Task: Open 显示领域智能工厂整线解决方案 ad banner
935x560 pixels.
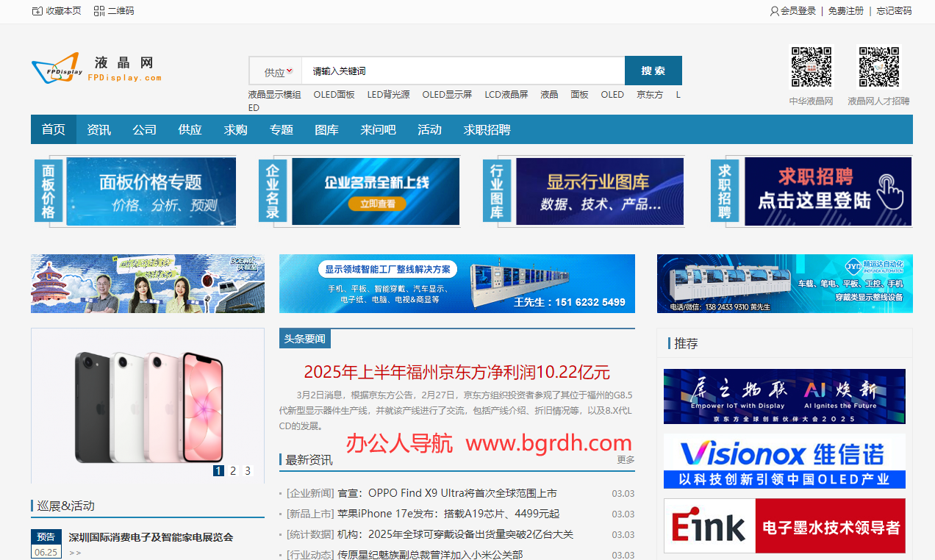Action: point(457,284)
